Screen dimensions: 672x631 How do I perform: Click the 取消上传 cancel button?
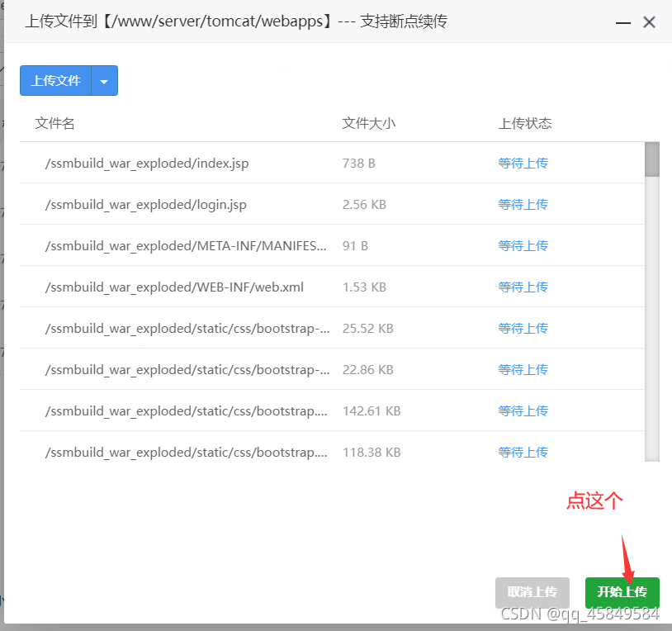tap(532, 592)
